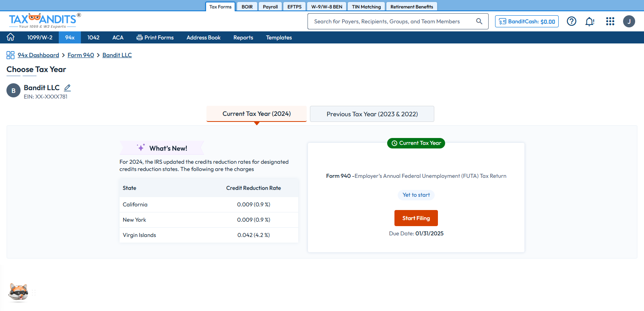
Task: Open the Reports menu item
Action: point(243,37)
